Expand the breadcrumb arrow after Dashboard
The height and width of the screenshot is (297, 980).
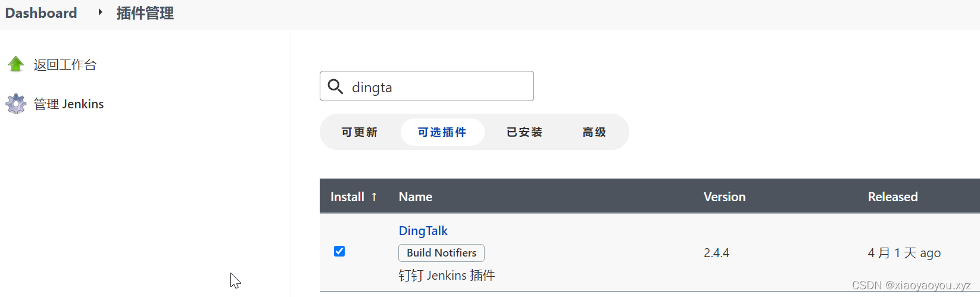[100, 12]
